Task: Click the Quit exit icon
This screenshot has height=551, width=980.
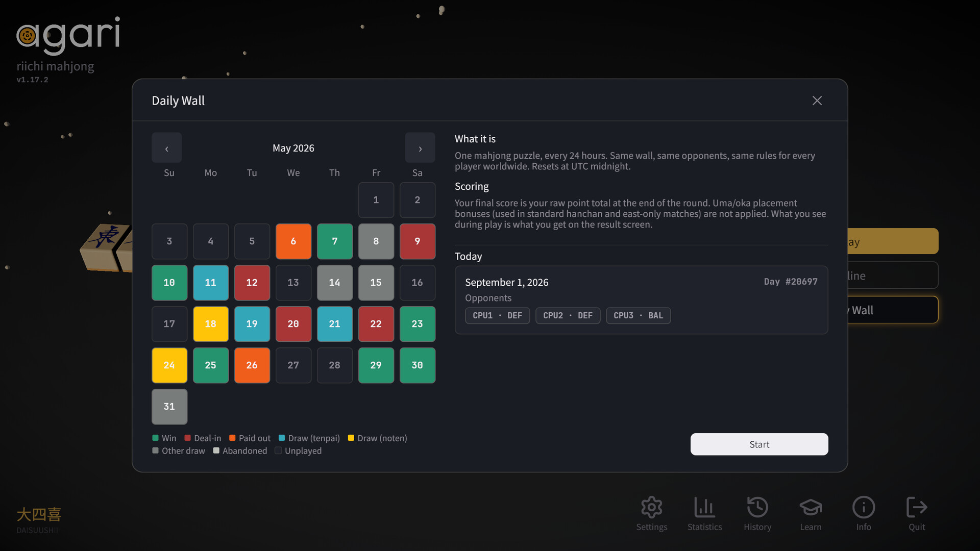Action: click(917, 508)
